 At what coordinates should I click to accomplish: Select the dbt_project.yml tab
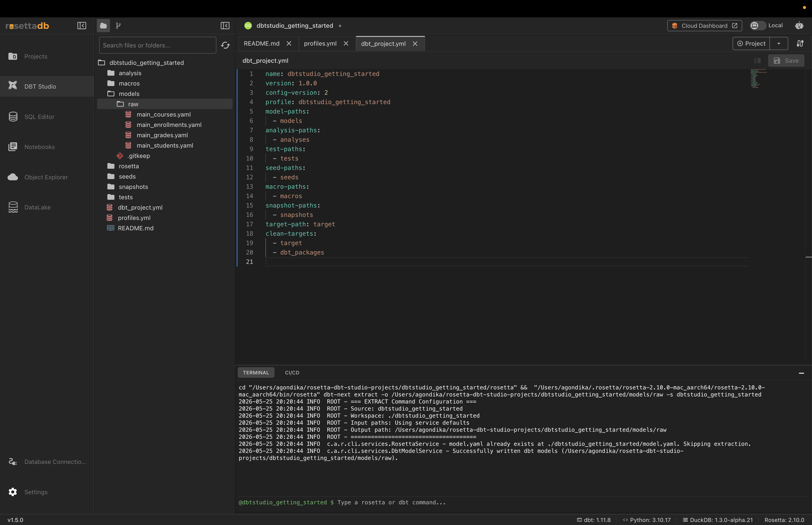coord(383,44)
